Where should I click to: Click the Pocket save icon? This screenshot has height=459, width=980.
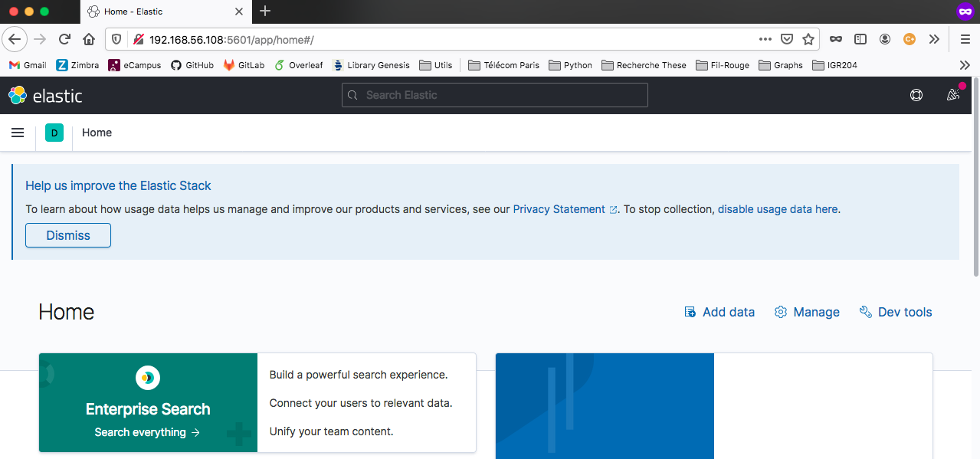click(787, 39)
